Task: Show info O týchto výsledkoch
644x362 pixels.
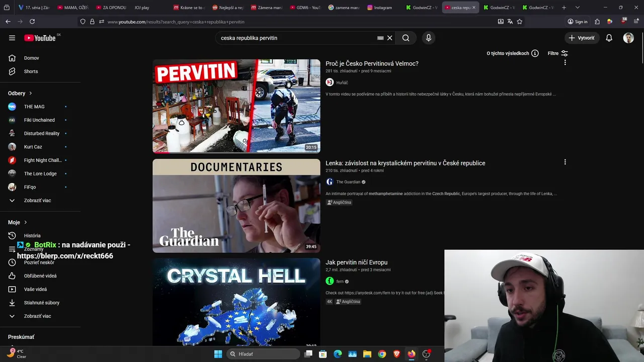Action: pyautogui.click(x=513, y=53)
